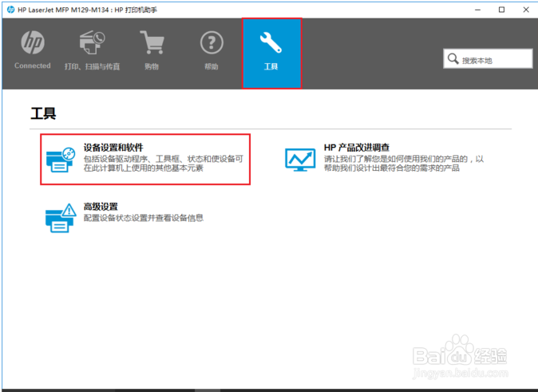Click the HP logo in title bar
The height and width of the screenshot is (392, 538).
click(10, 10)
